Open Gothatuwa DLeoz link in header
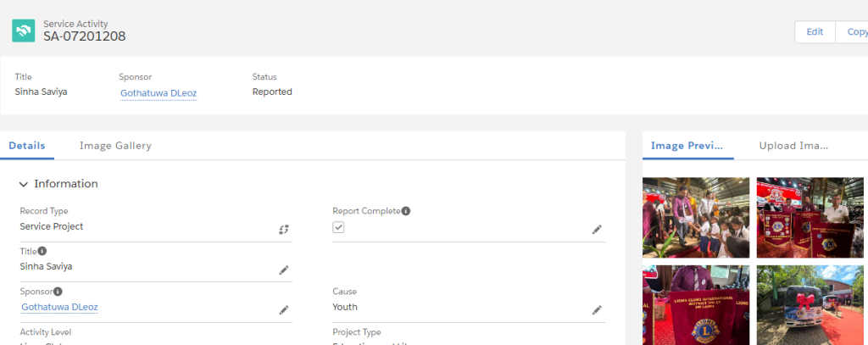Viewport: 868px width, 345px height. coord(159,93)
